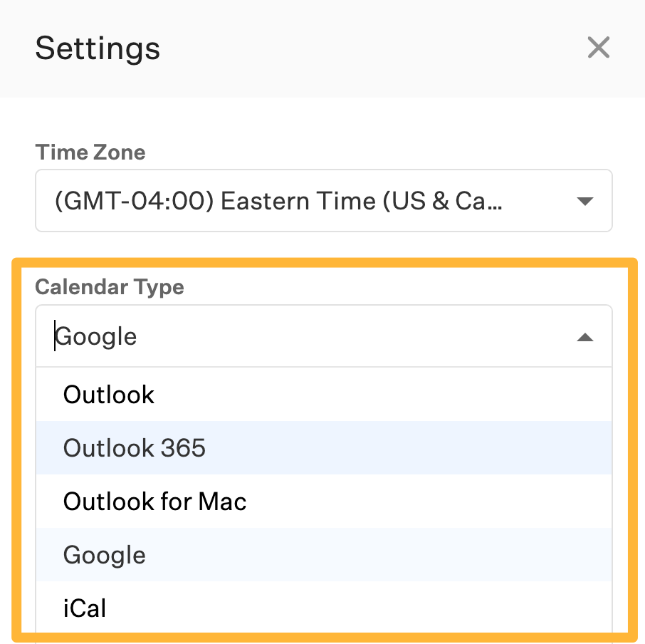Select Outlook from Calendar Type list
The image size is (645, 644).
(109, 395)
